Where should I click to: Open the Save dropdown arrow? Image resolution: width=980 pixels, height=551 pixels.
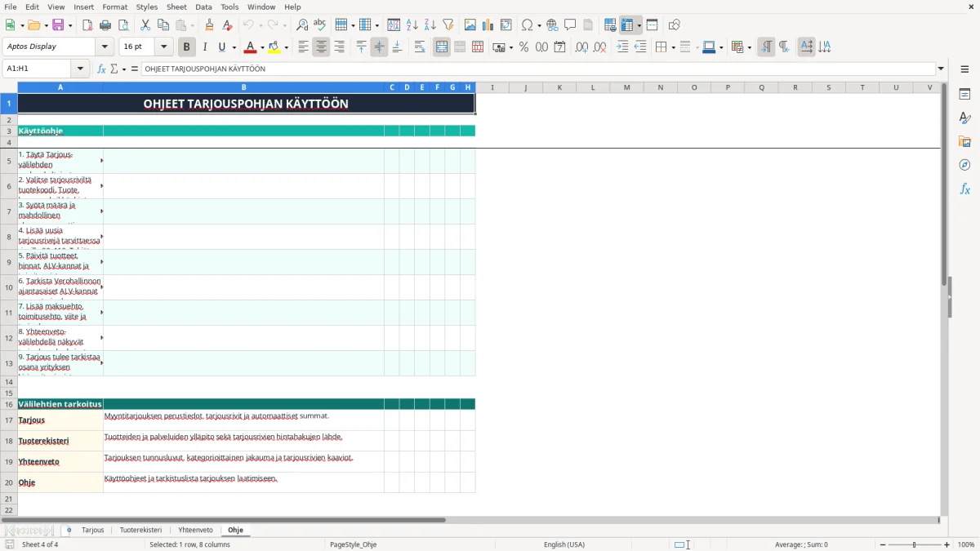69,25
